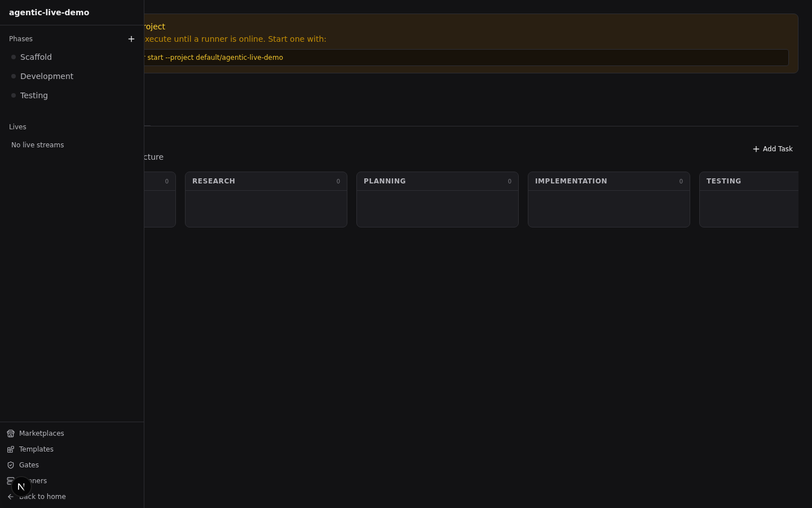
Task: Click the status dot beside Scaffold
Action: click(x=14, y=57)
